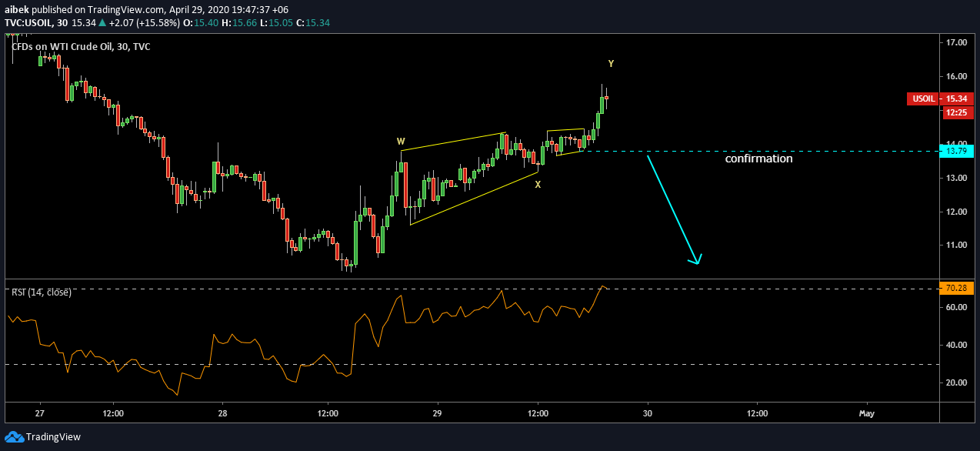Click the 12.00 price axis label
This screenshot has width=980, height=451.
pyautogui.click(x=955, y=212)
